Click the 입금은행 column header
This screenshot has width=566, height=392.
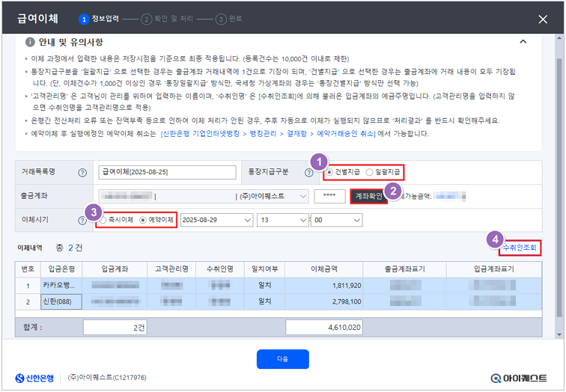[61, 269]
